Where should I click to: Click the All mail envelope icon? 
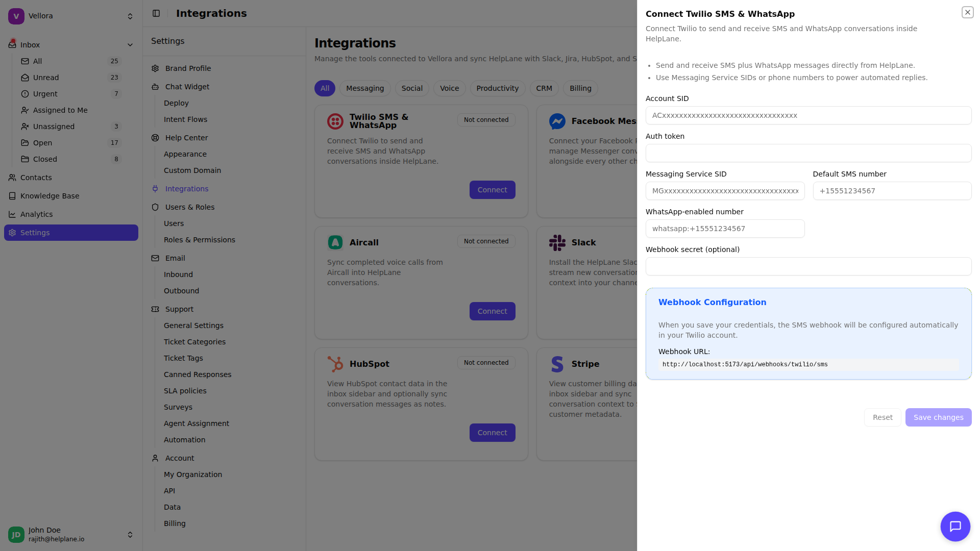(25, 61)
